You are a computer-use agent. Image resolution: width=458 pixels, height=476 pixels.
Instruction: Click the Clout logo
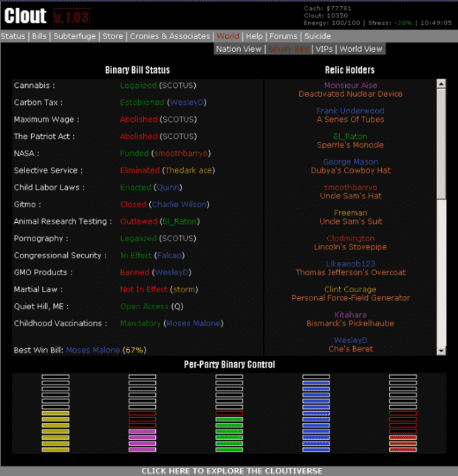25,15
